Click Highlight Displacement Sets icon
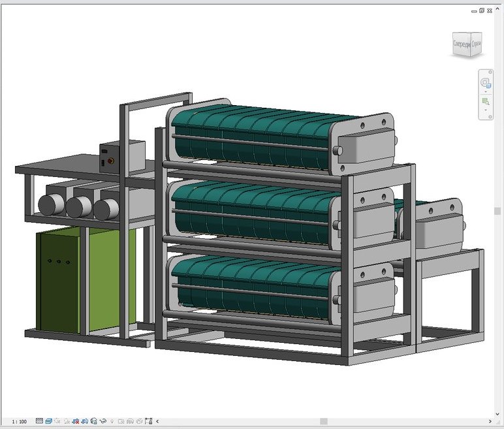The height and width of the screenshot is (429, 504). [x=139, y=422]
